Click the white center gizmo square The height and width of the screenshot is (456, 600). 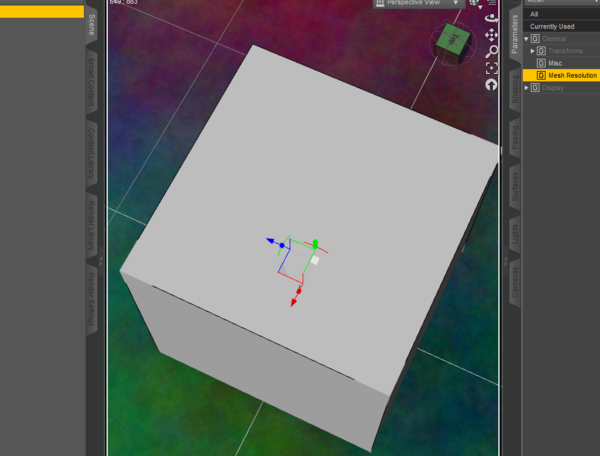(315, 261)
